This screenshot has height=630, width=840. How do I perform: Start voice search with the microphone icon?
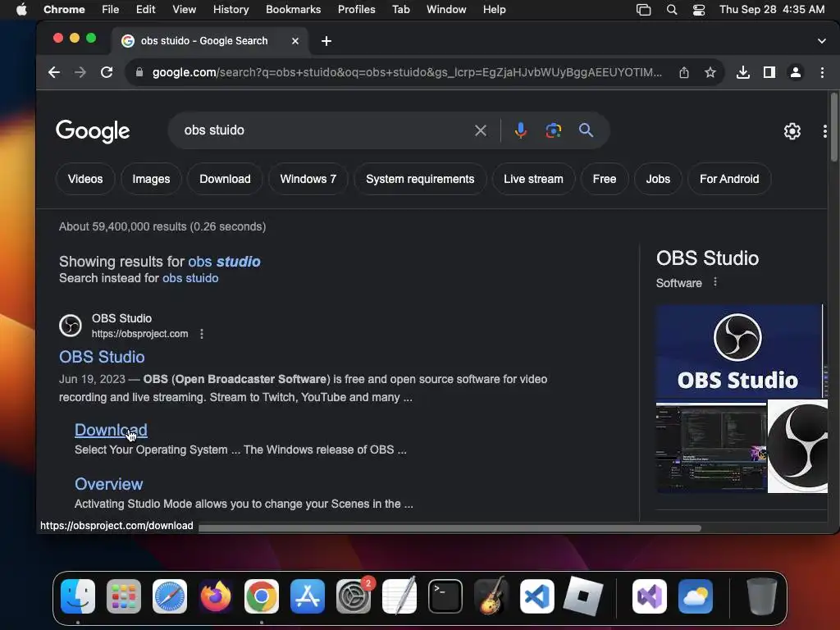point(521,130)
